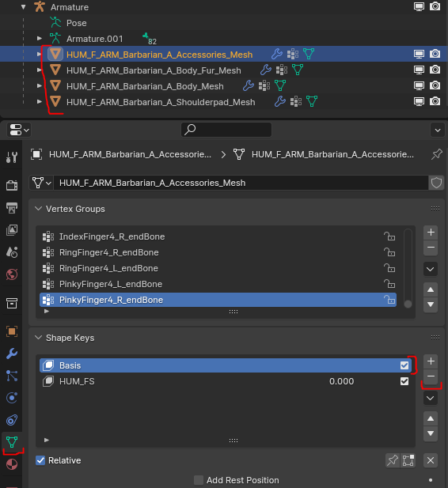Click the properties search field
The width and height of the screenshot is (448, 488).
[x=226, y=130]
